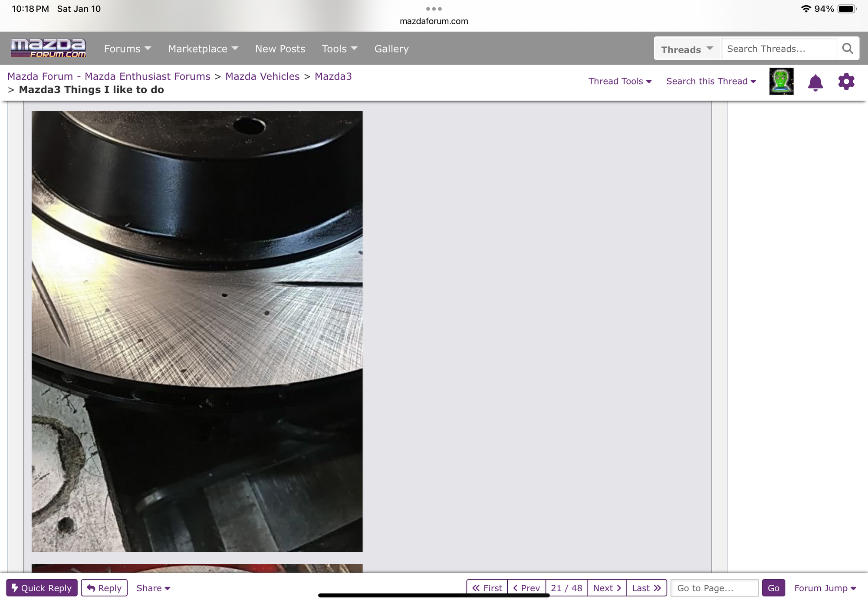Open the settings gear icon

coord(846,82)
